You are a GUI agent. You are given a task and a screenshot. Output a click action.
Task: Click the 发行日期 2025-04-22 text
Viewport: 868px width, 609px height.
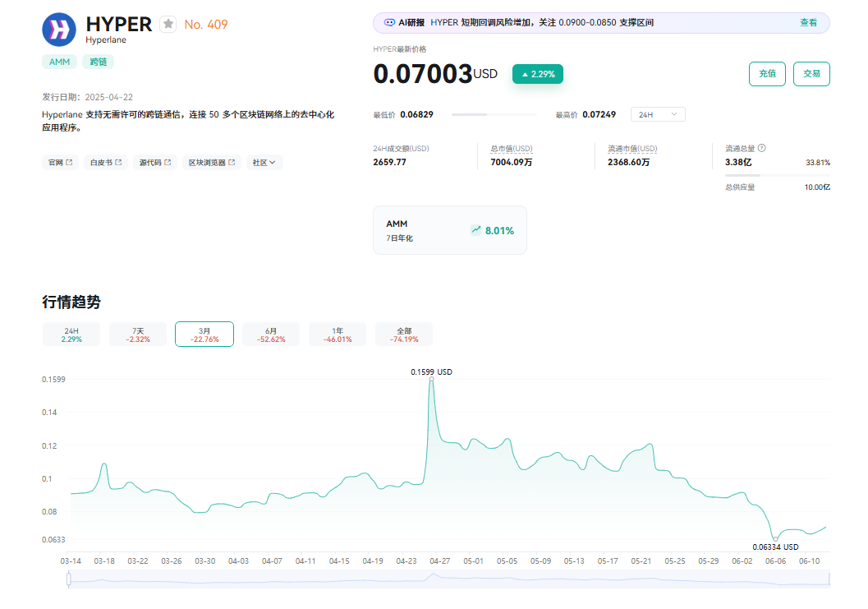pos(88,97)
